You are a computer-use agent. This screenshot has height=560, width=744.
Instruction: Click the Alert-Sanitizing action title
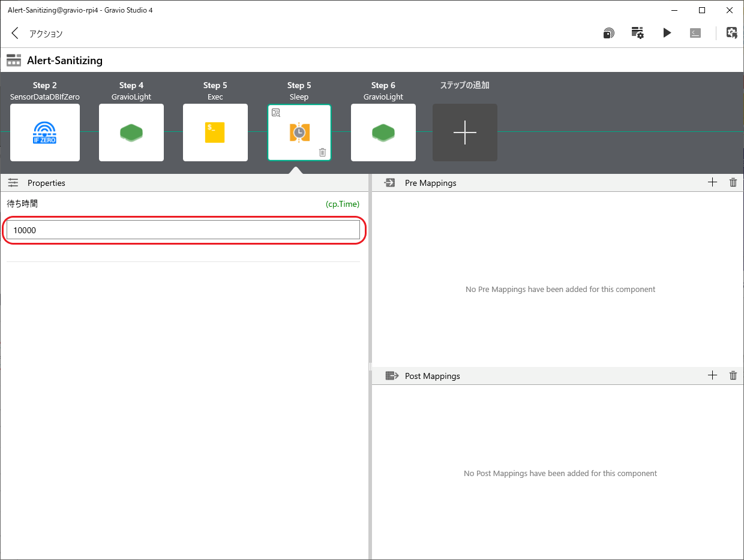(x=65, y=61)
